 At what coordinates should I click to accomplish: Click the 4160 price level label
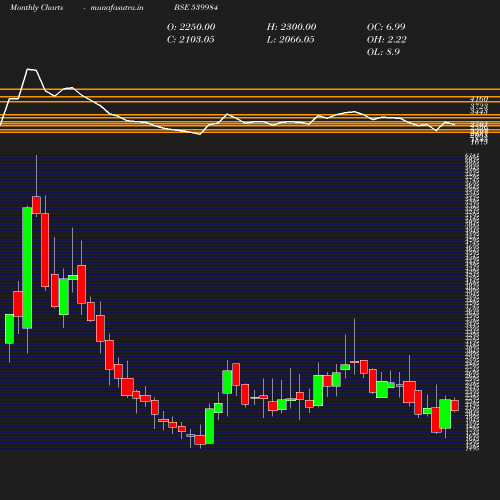pyautogui.click(x=479, y=99)
